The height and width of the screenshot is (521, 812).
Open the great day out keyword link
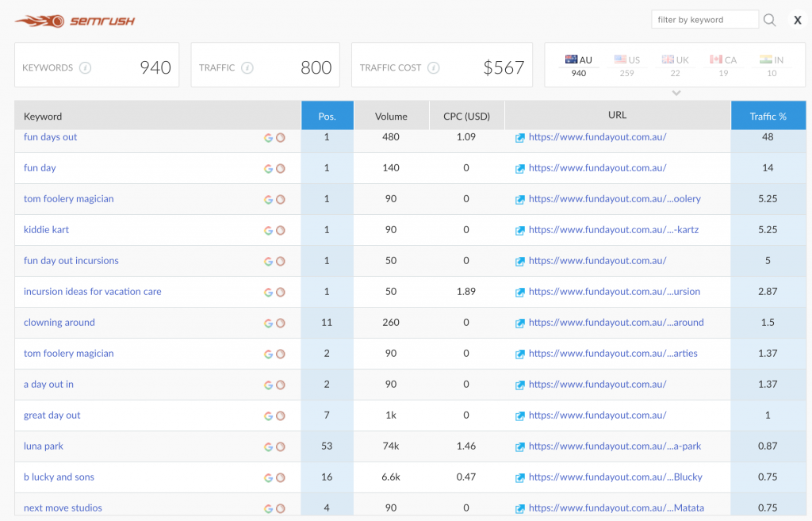point(52,416)
